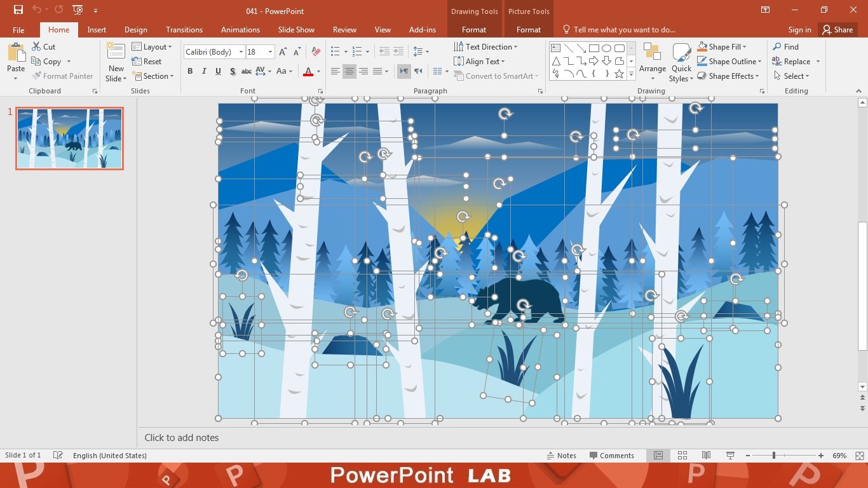The image size is (868, 488).
Task: Switch to Slide Sorter view
Action: (682, 456)
